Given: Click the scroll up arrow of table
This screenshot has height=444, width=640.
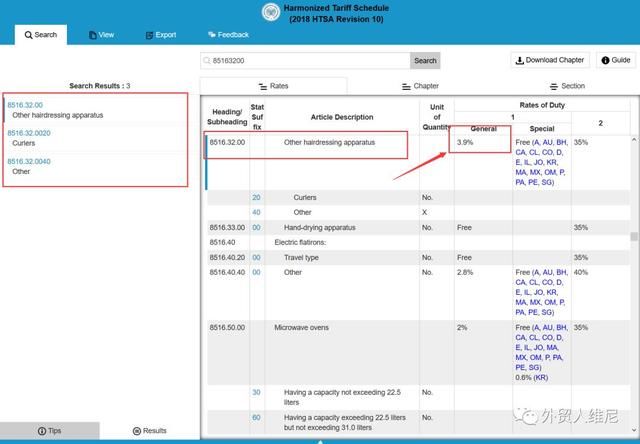Looking at the screenshot, I should point(634,140).
